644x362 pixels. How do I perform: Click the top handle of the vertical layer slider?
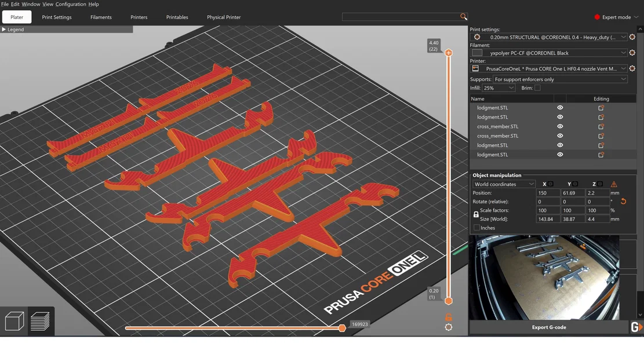449,53
